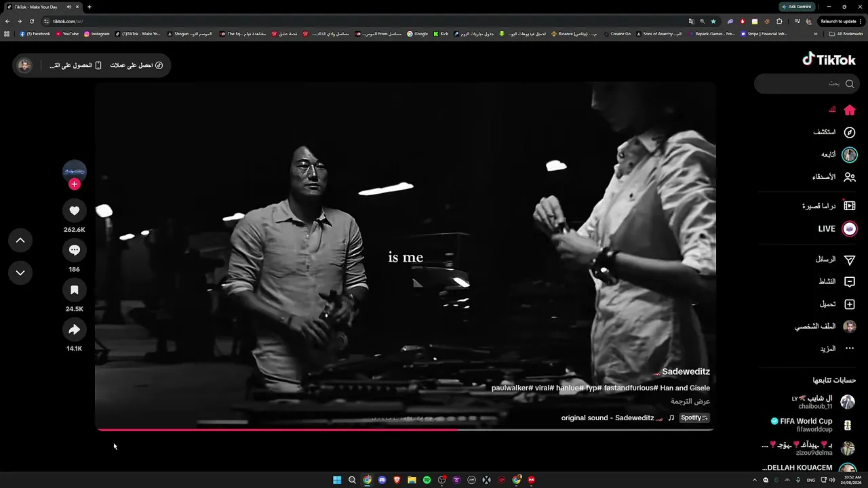
Task: Open the TikTok home icon in sidebar
Action: [850, 110]
